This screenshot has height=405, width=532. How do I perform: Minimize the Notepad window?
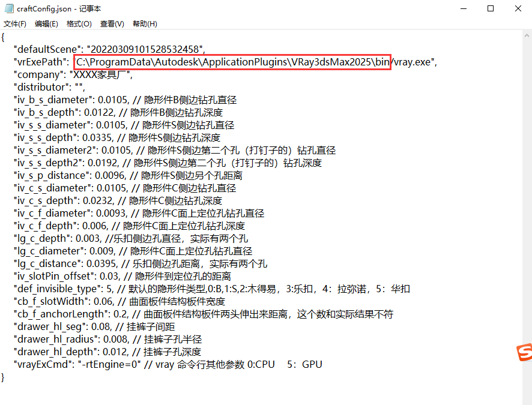pos(464,8)
